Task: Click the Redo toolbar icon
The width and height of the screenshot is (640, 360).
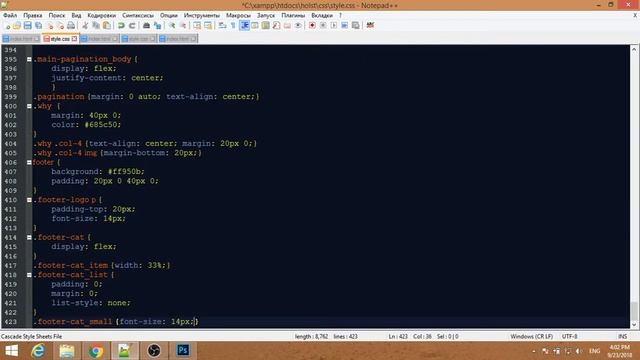Action: point(132,25)
